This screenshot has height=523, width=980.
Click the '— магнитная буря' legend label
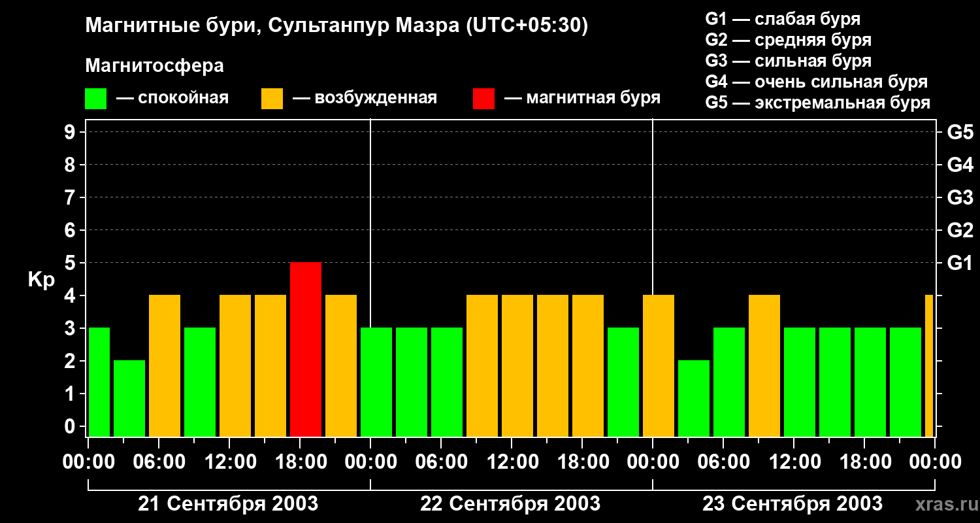(582, 98)
